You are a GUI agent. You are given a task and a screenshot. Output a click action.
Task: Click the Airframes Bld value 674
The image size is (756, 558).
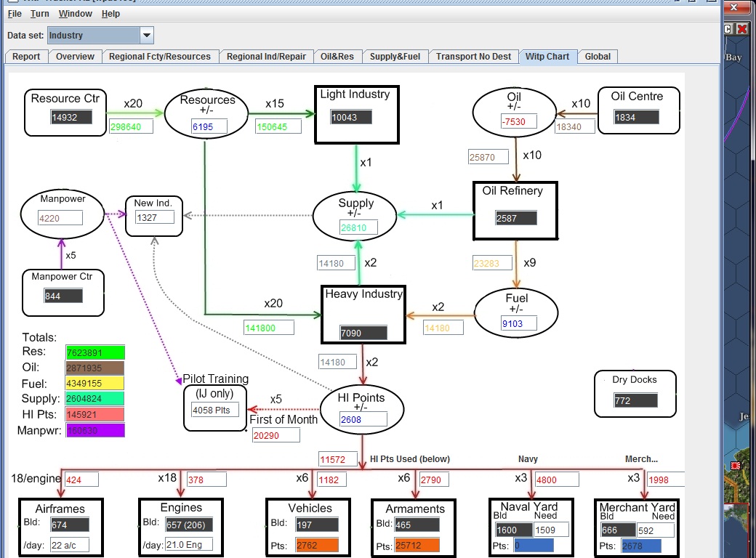(70, 525)
